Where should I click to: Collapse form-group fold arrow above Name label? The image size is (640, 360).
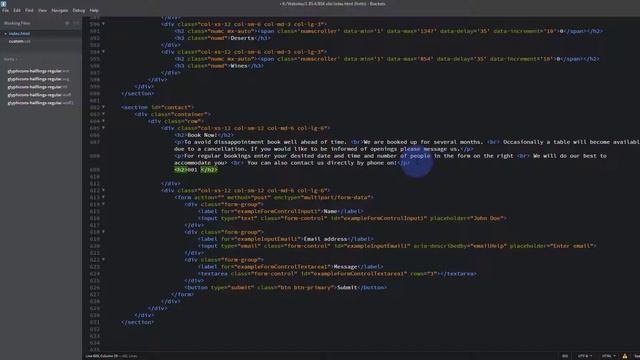[103, 204]
